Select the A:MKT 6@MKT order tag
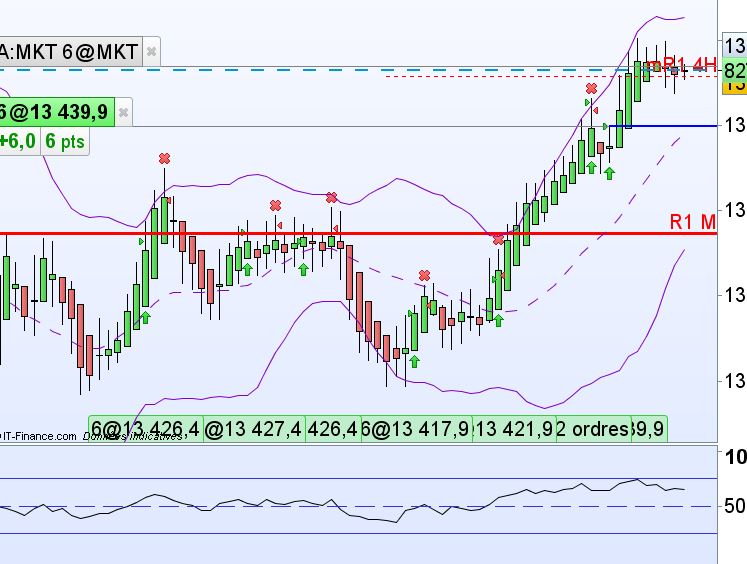This screenshot has height=564, width=747. click(x=71, y=51)
